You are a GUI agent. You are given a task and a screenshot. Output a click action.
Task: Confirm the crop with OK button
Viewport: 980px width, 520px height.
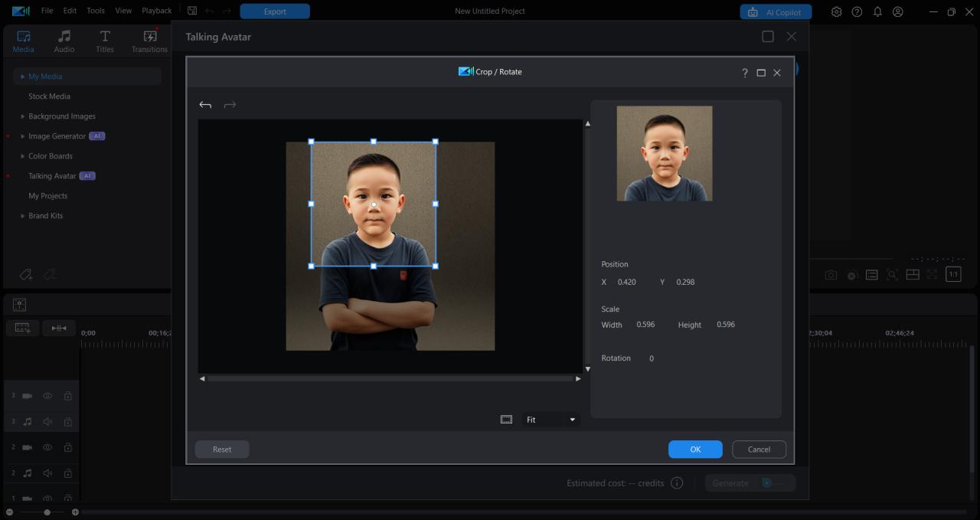[694, 450]
